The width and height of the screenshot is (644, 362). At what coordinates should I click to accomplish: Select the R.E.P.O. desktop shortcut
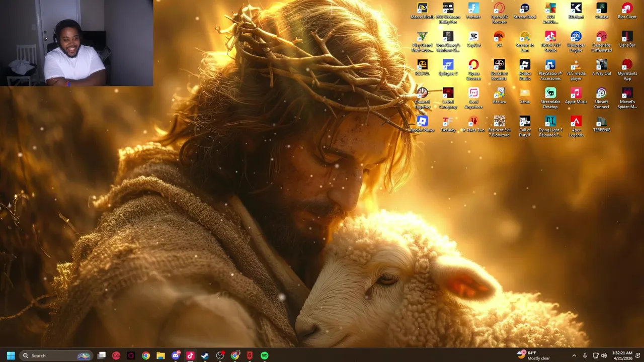(x=422, y=67)
